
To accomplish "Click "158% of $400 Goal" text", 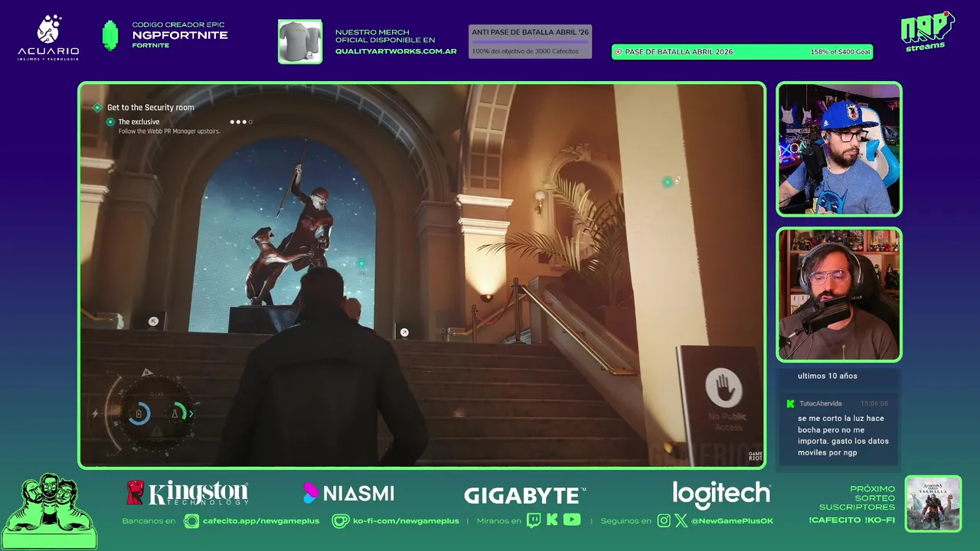I will [841, 52].
